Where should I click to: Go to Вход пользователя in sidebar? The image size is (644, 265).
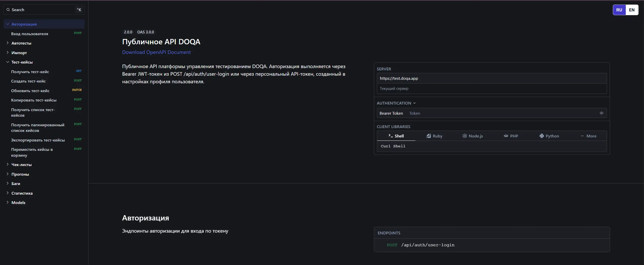(x=44, y=34)
